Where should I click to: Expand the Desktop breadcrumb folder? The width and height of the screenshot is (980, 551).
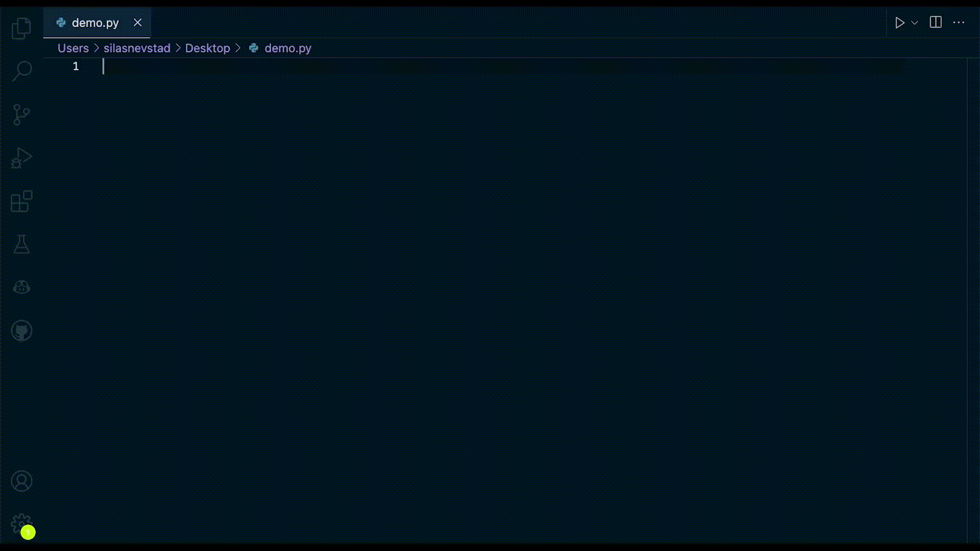pos(207,48)
